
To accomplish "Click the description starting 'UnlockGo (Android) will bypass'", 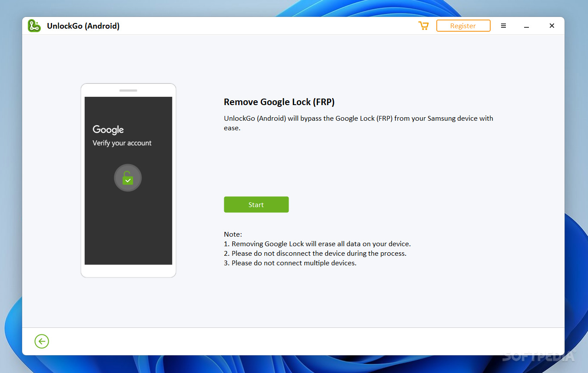I will (359, 123).
